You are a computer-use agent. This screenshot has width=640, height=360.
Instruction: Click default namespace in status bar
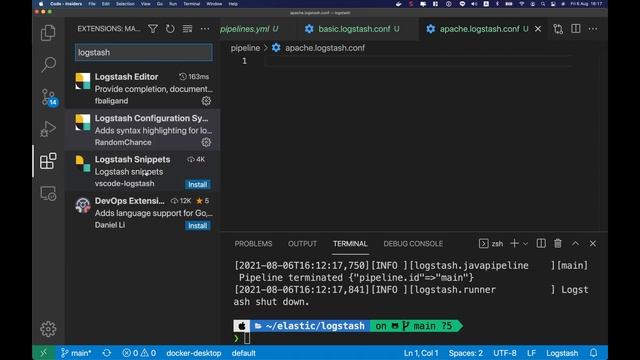coord(244,353)
